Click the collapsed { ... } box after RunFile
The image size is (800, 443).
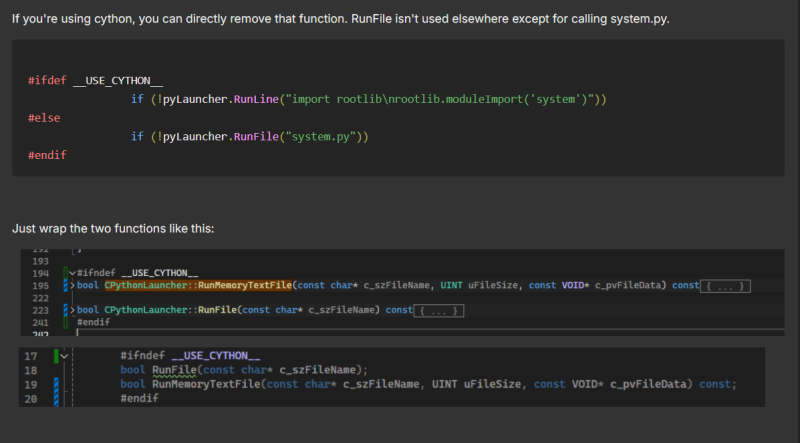(440, 311)
